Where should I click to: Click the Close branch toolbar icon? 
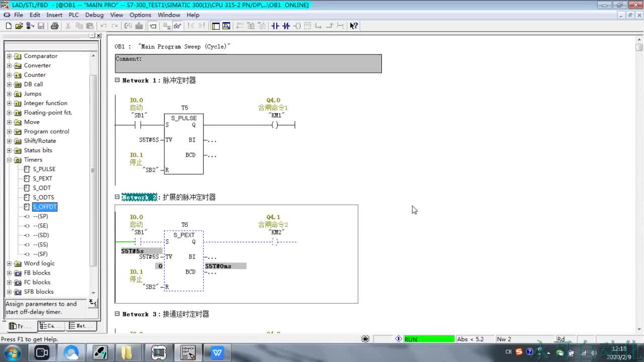click(x=330, y=26)
